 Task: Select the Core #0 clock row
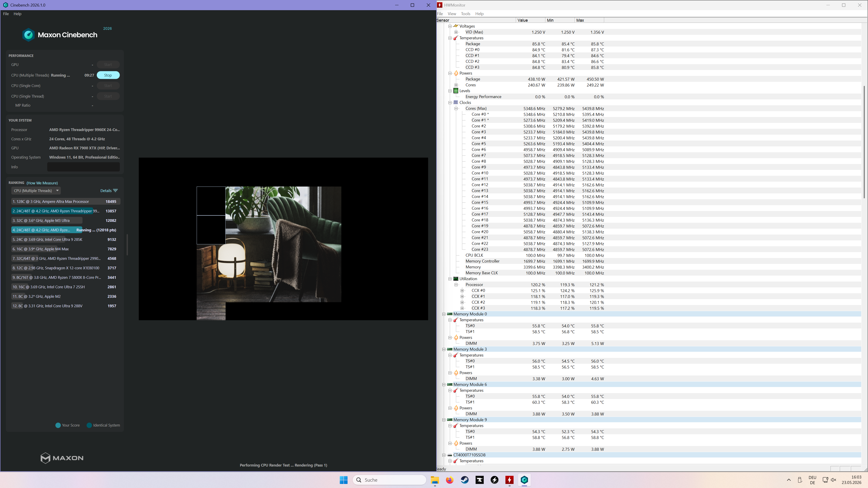click(x=538, y=115)
